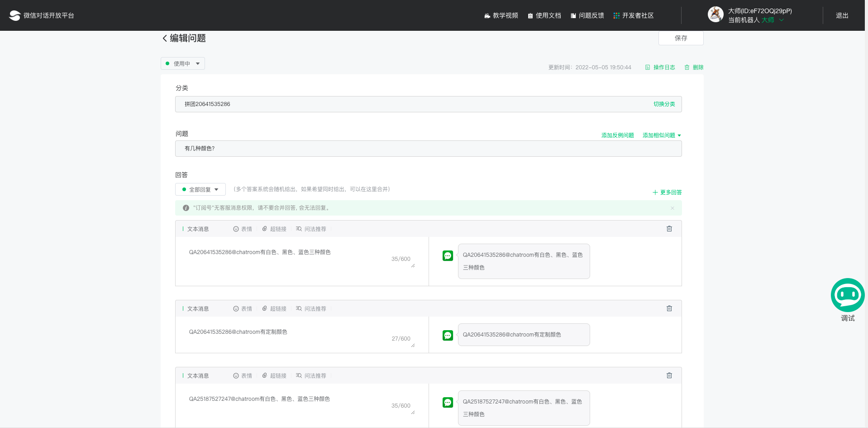Switch current robot via 大师 dropdown
Viewport: 868px width, 428px height.
tap(772, 20)
